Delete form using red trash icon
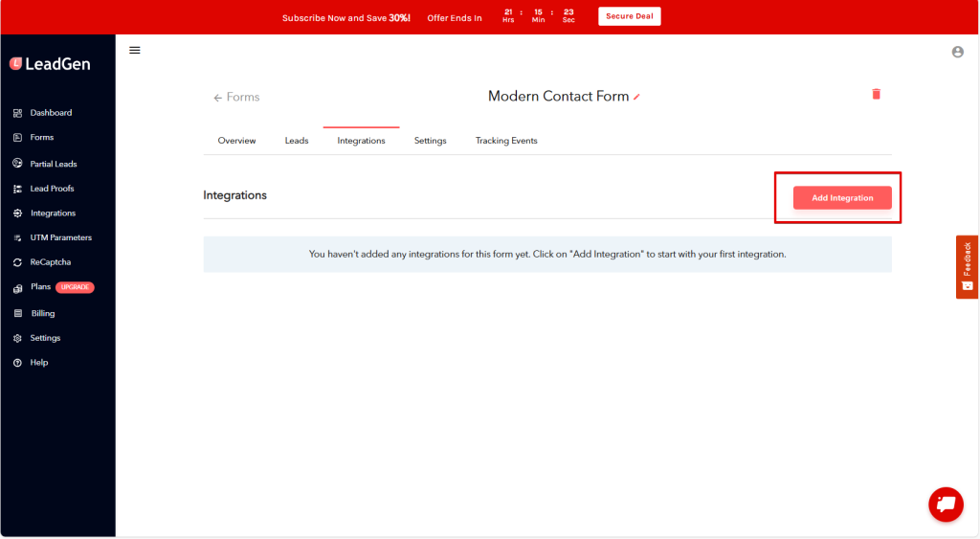980x539 pixels. pos(876,94)
